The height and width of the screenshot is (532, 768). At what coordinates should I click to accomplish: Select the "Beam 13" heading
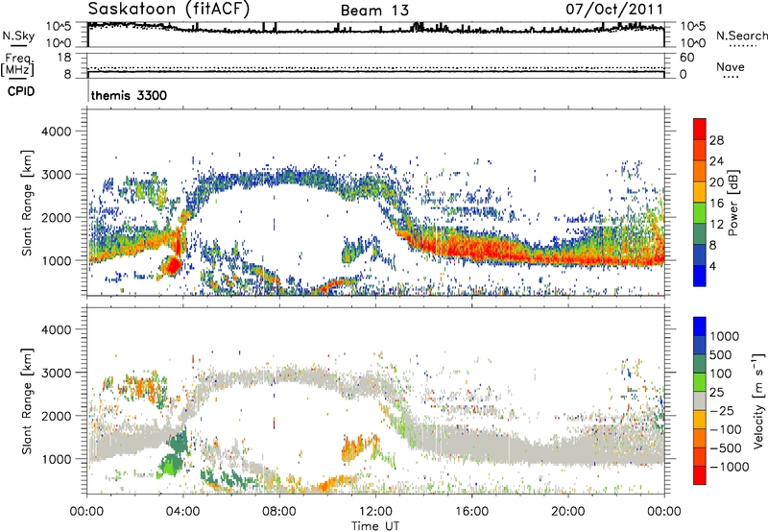[374, 11]
